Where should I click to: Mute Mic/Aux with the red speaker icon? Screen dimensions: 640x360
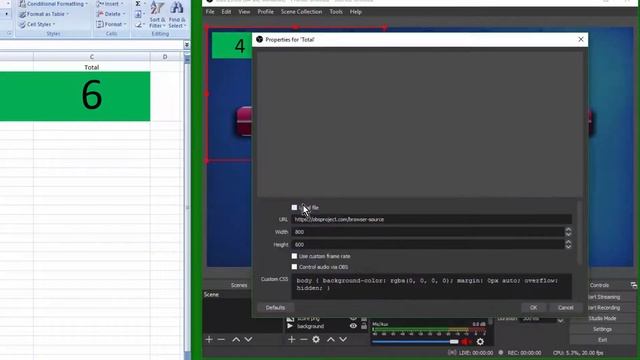pyautogui.click(x=467, y=342)
